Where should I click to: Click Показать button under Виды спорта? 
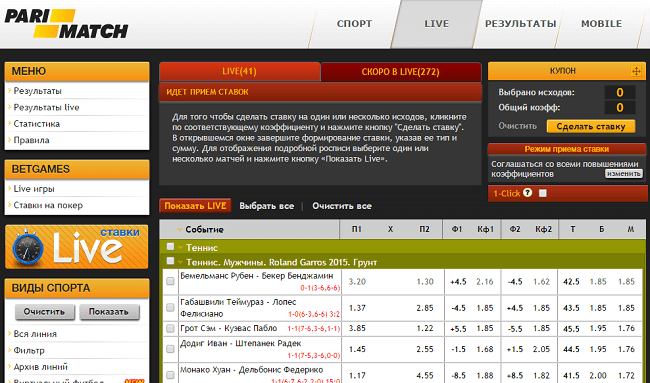(109, 312)
